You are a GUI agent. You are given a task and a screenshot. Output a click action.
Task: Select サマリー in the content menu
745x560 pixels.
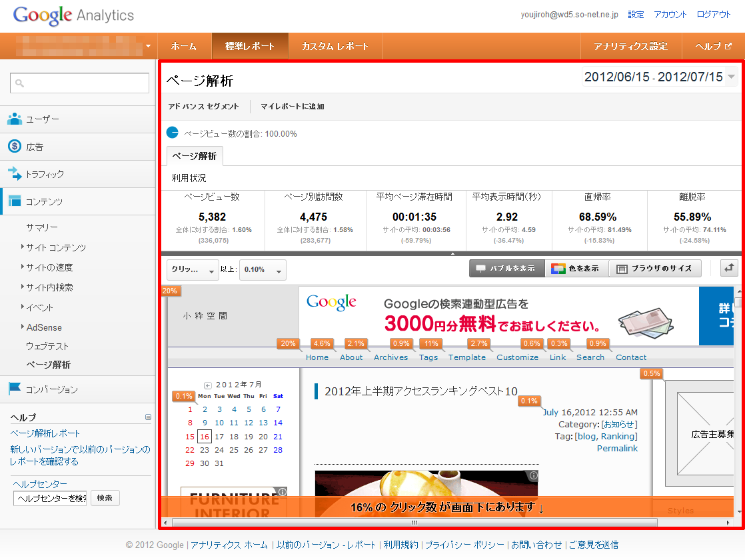pyautogui.click(x=42, y=227)
